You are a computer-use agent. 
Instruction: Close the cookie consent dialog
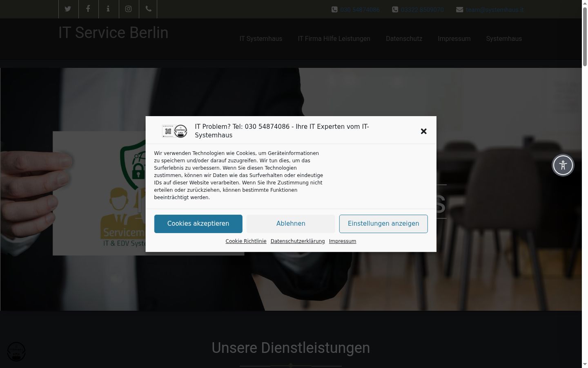click(424, 131)
